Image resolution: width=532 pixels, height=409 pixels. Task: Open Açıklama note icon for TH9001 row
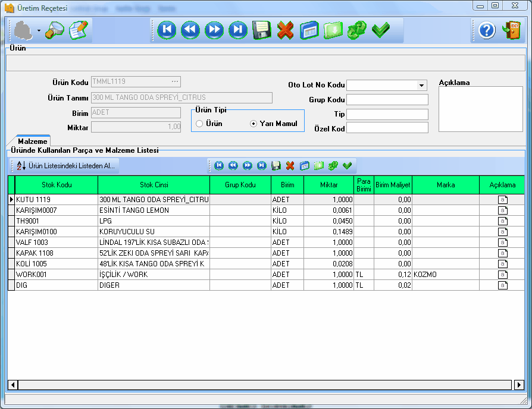[502, 221]
